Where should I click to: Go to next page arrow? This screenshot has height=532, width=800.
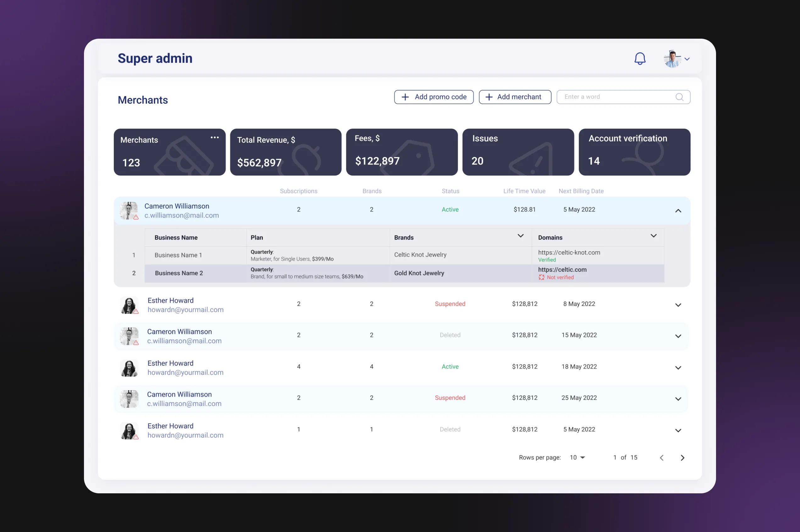pyautogui.click(x=682, y=458)
